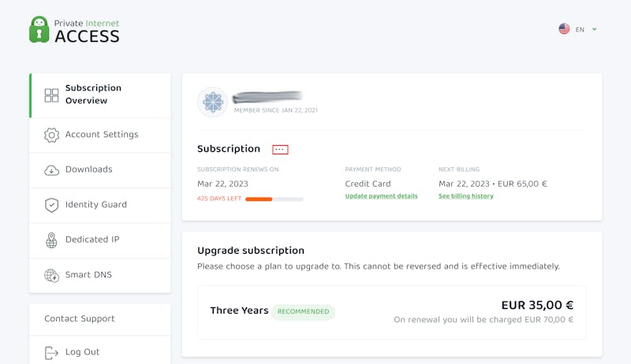This screenshot has width=631, height=364.
Task: Click the 'Mar 22, 2023 · EUR 65,00 €' billing text
Action: pyautogui.click(x=492, y=184)
